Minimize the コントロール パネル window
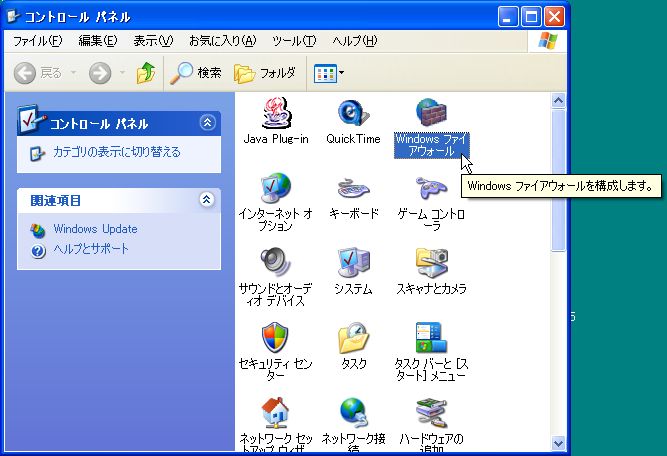Screen dimensions: 667x456 click(x=508, y=17)
